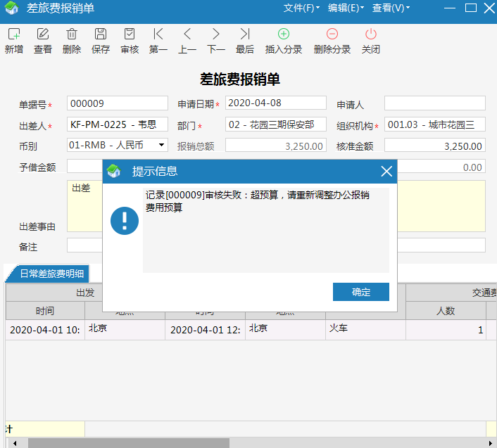Viewport: 497px width, 448px height.
Task: Click the app logo in the title bar
Action: point(12,8)
